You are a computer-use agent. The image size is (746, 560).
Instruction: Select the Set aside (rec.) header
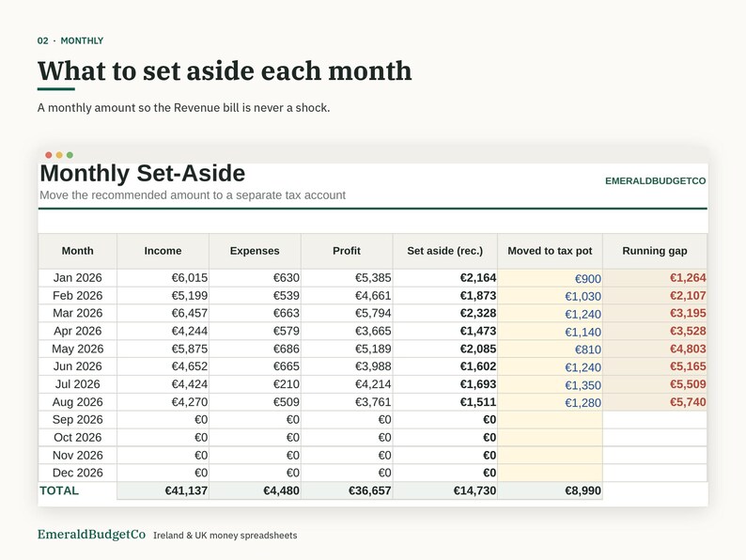point(444,251)
